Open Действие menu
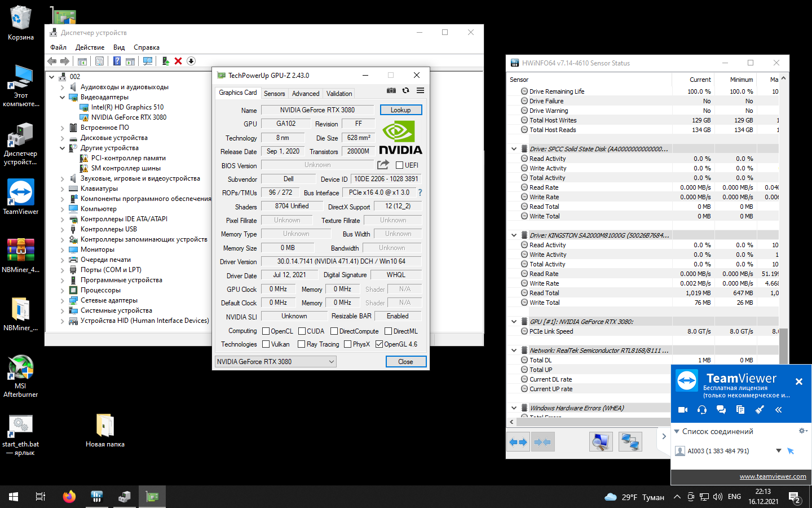The image size is (812, 508). pyautogui.click(x=90, y=47)
